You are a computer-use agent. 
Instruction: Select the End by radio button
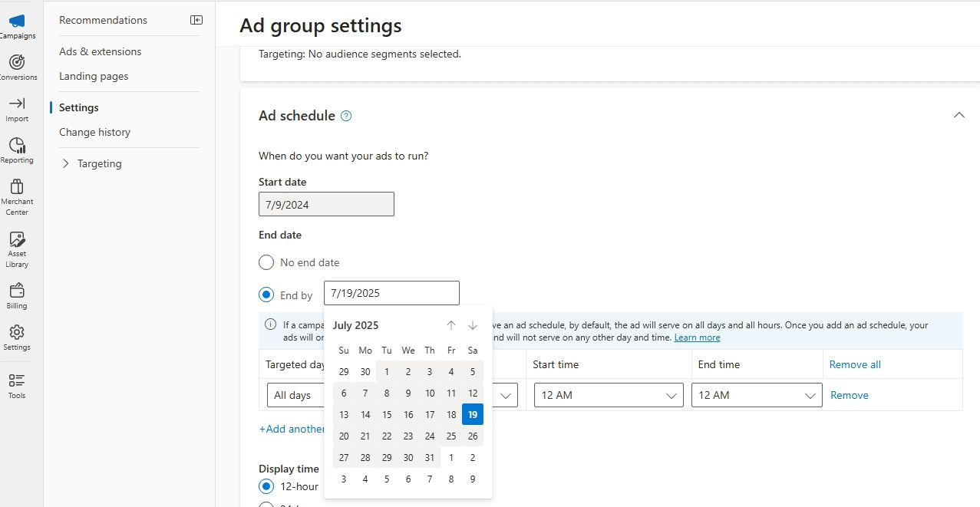pyautogui.click(x=266, y=295)
